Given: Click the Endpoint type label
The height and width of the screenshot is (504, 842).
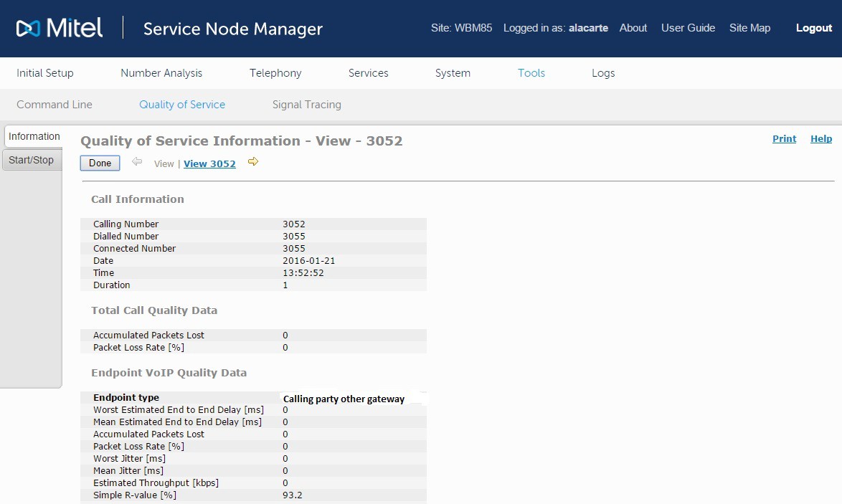Looking at the screenshot, I should (126, 398).
